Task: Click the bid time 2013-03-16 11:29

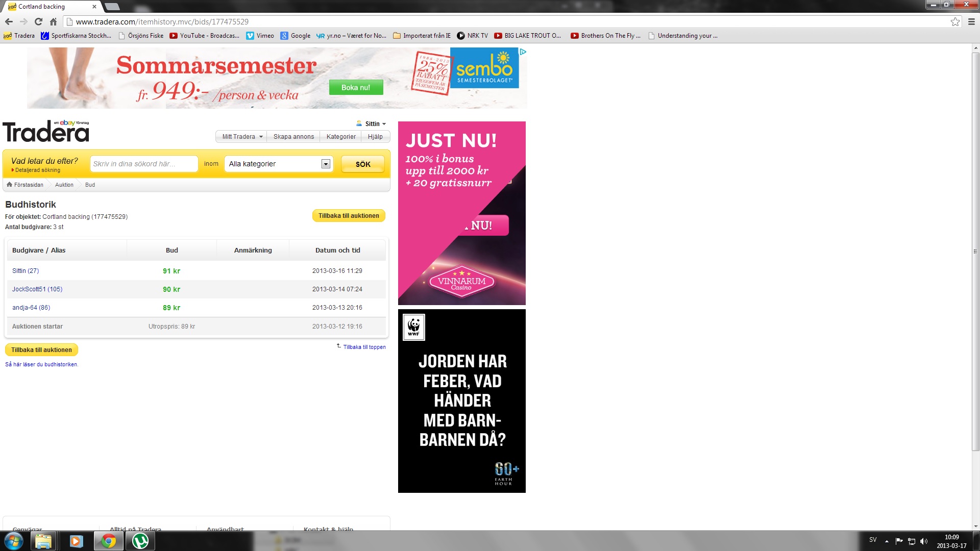Action: pos(337,271)
